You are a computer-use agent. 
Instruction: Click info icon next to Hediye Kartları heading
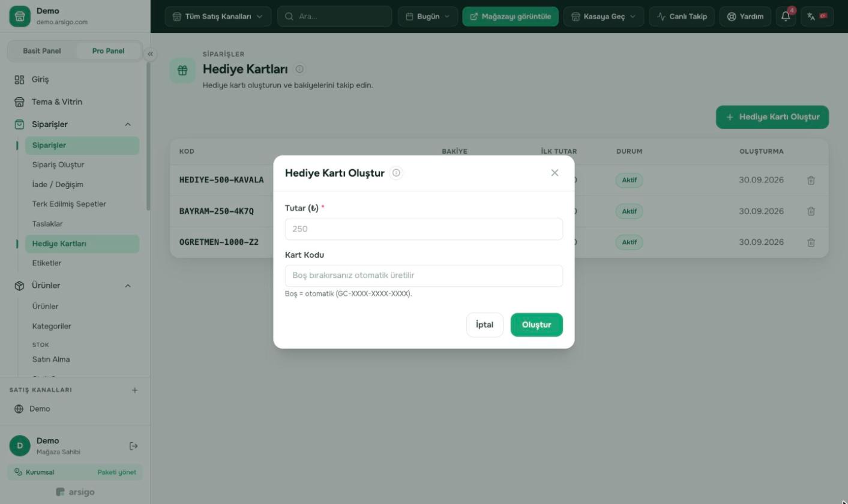(299, 69)
